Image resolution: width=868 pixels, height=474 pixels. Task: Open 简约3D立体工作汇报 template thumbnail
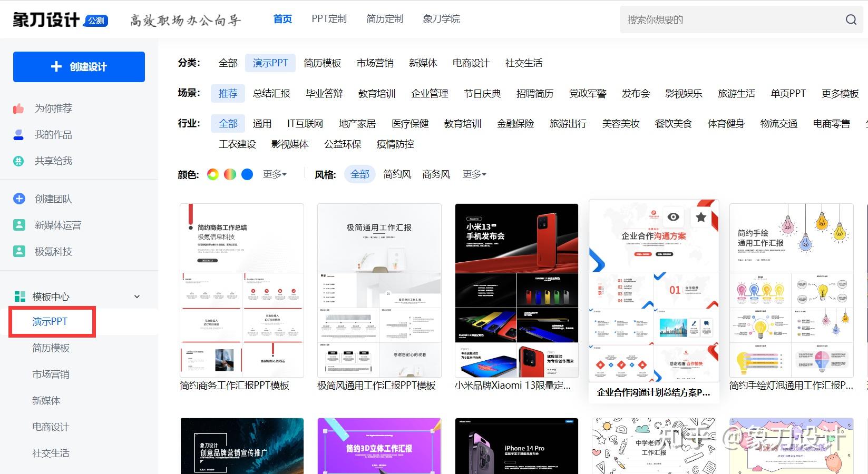(379, 446)
